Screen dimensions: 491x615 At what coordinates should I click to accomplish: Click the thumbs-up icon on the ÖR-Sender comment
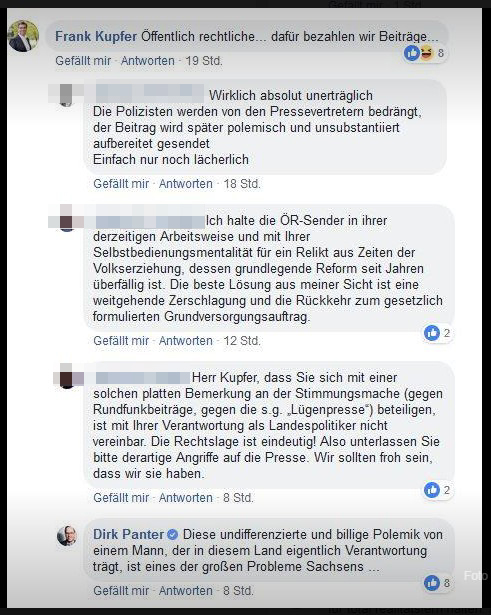(x=432, y=333)
